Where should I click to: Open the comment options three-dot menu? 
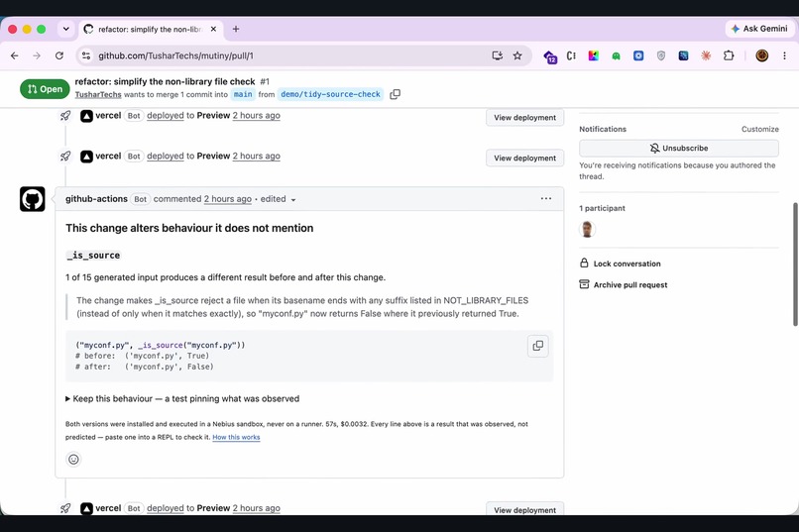[x=546, y=198]
